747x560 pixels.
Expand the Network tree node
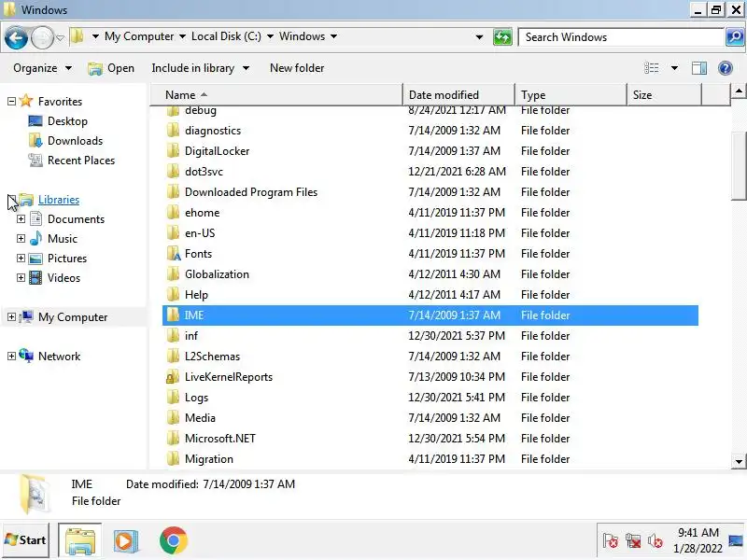tap(11, 357)
